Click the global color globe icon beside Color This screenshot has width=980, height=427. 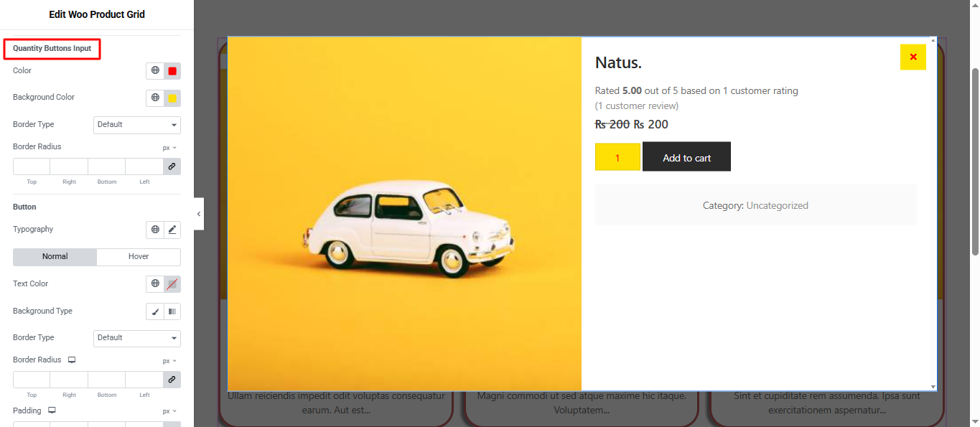click(x=155, y=71)
